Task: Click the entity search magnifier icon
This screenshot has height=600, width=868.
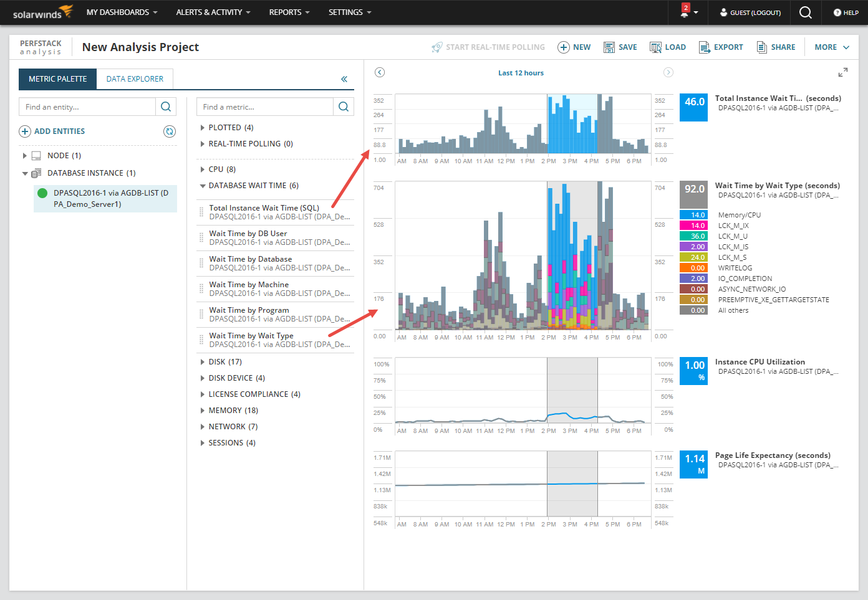Action: [166, 107]
